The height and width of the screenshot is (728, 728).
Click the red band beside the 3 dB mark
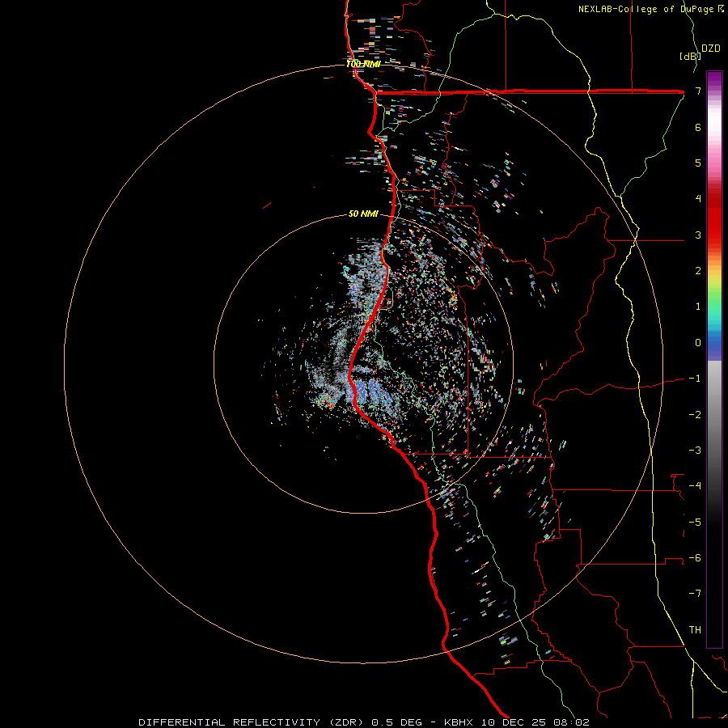tap(714, 235)
